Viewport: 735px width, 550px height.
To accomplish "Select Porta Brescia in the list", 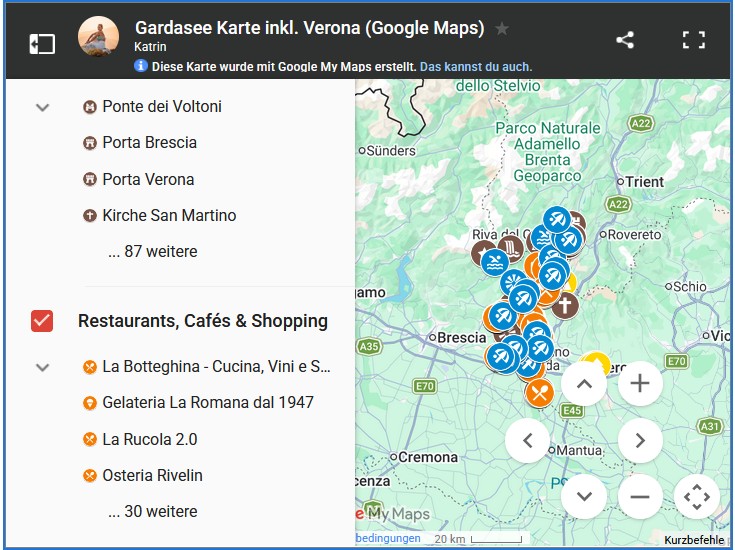I will [x=149, y=143].
